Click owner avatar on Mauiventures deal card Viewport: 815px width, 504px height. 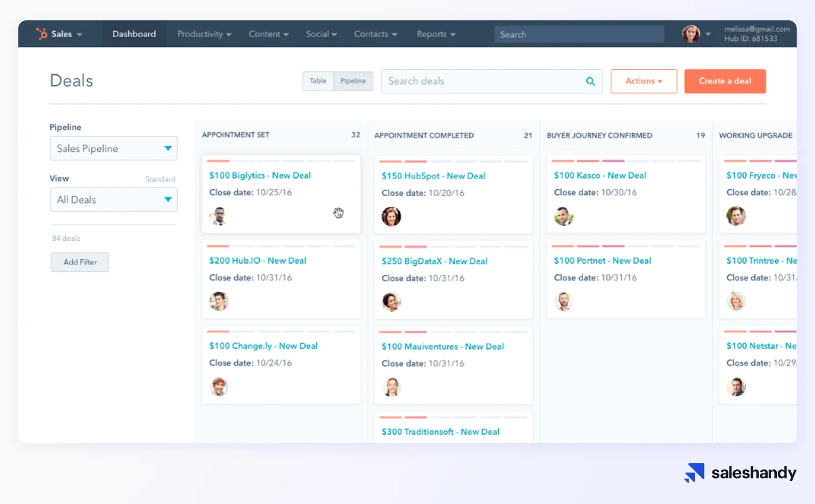pos(391,387)
